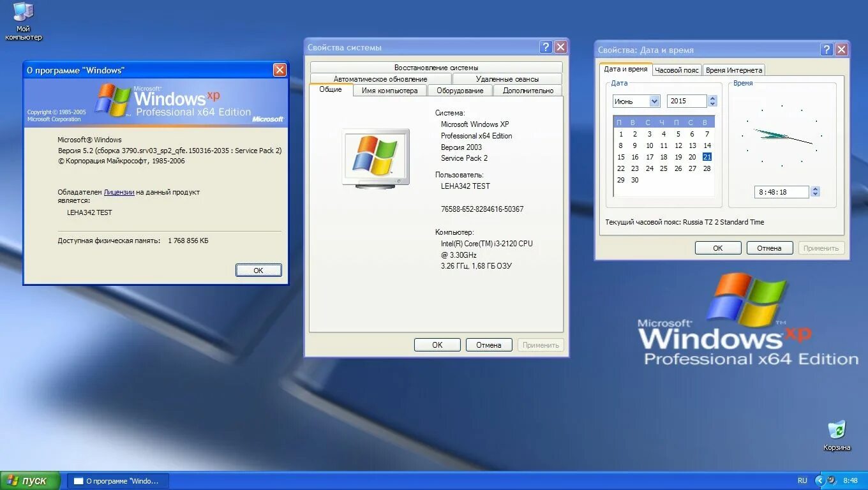Select day 15 in the calendar
Screen dimensions: 868x490
coord(620,157)
